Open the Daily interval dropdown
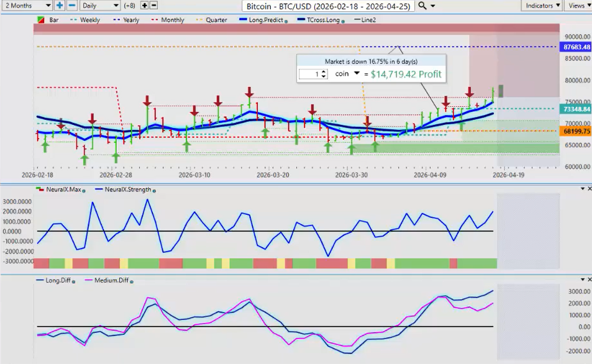The height and width of the screenshot is (364, 592). point(100,6)
